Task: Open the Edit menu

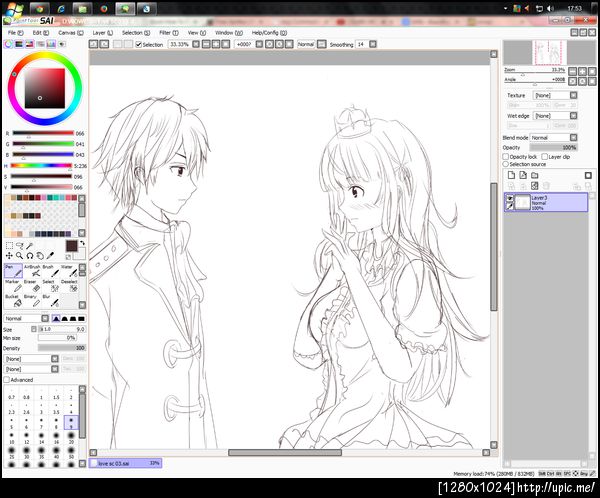Action: (41, 33)
